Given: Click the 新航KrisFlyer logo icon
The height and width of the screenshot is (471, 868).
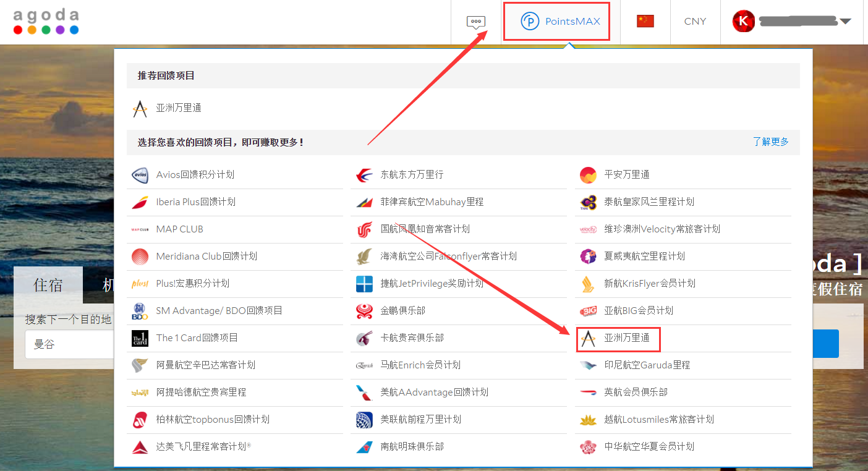Looking at the screenshot, I should 589,284.
